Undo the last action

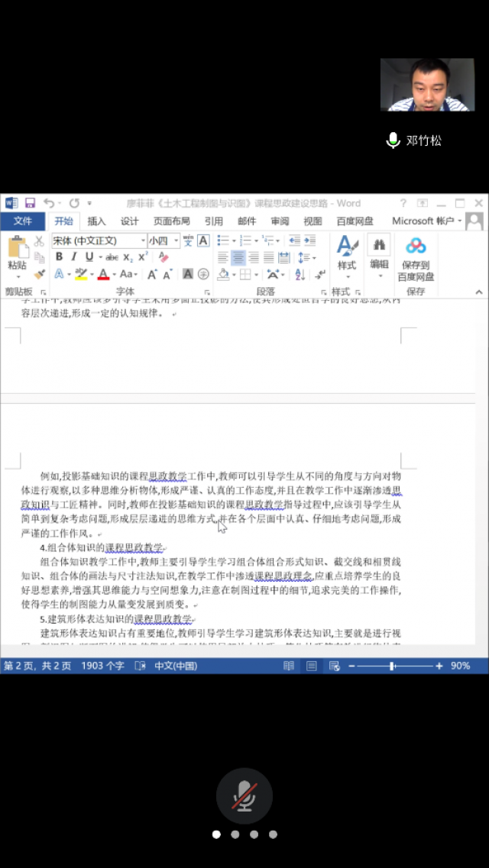coord(49,203)
